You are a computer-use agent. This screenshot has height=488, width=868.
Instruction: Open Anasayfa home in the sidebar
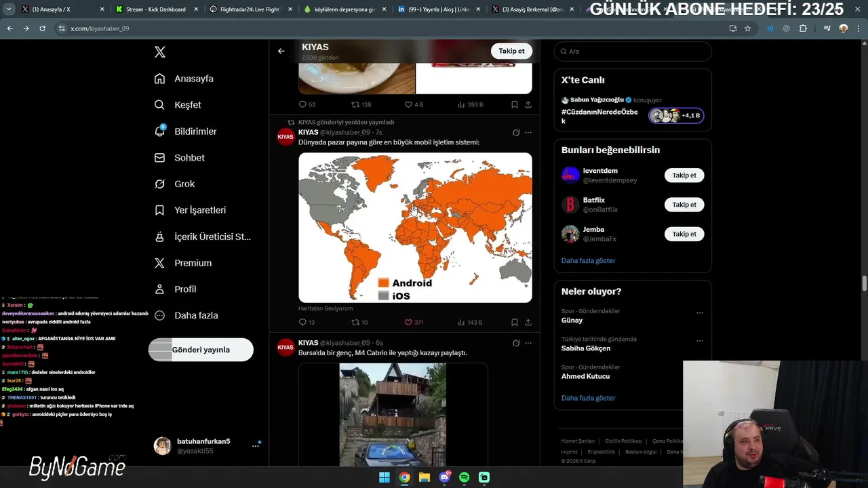point(184,79)
